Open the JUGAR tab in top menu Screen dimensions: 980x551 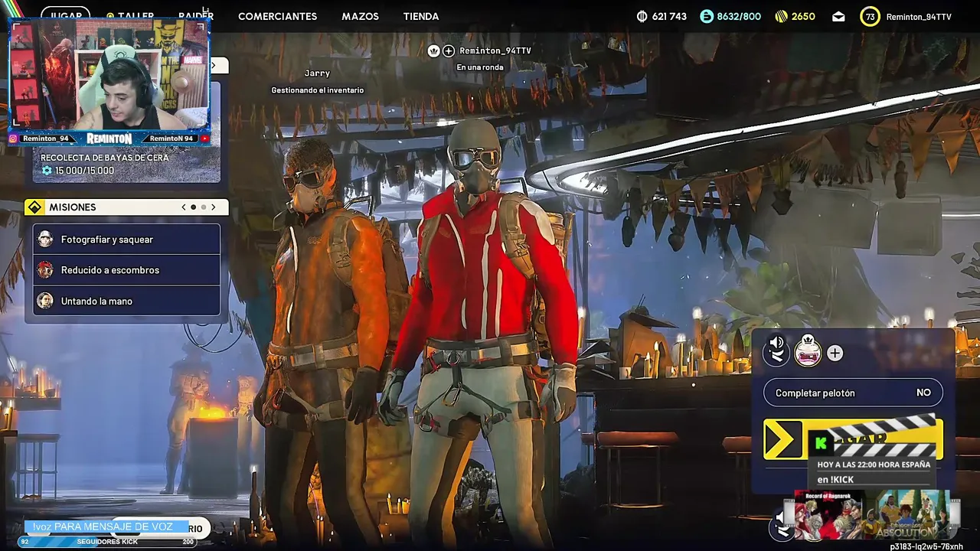click(x=65, y=15)
